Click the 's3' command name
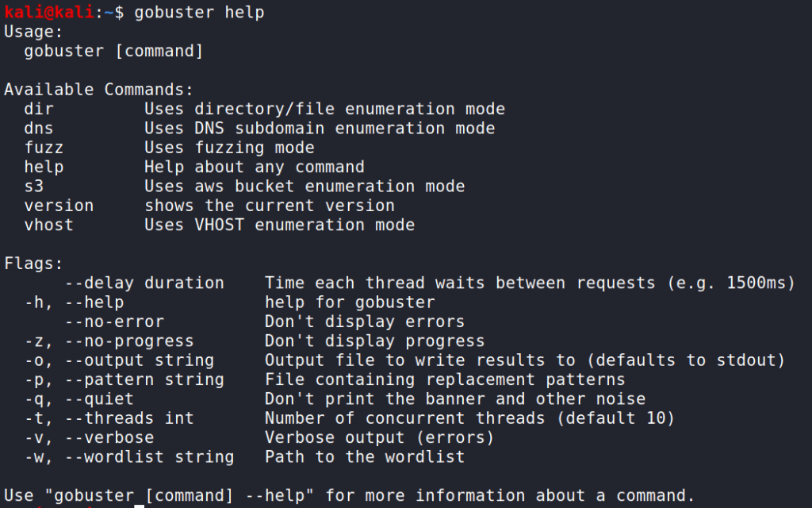The width and height of the screenshot is (812, 508). point(34,186)
